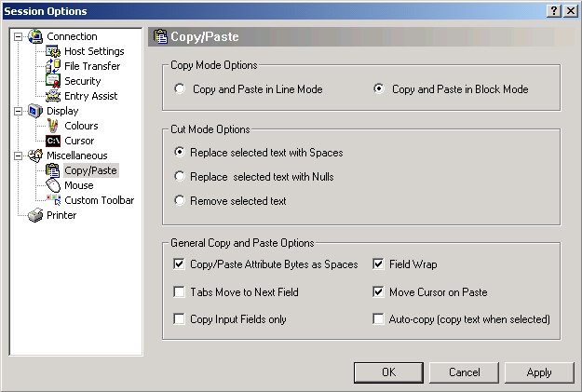Image resolution: width=582 pixels, height=392 pixels.
Task: Click the OK button
Action: pos(388,372)
